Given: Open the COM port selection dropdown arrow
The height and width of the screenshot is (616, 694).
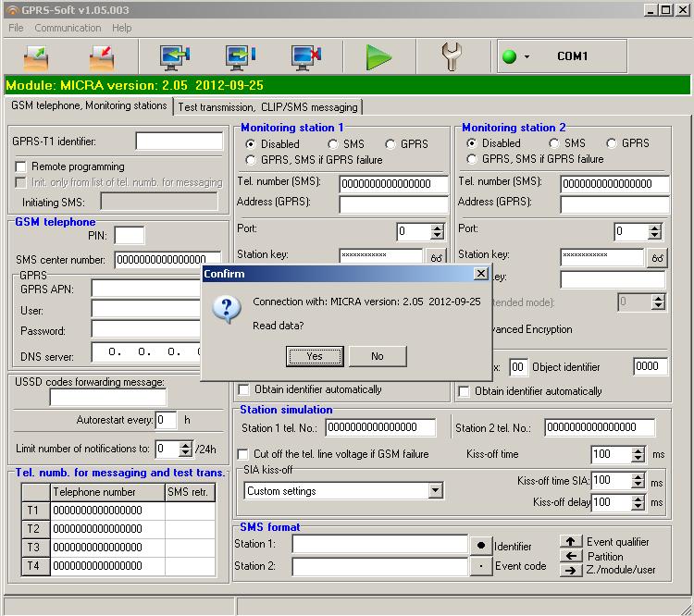Looking at the screenshot, I should (527, 56).
